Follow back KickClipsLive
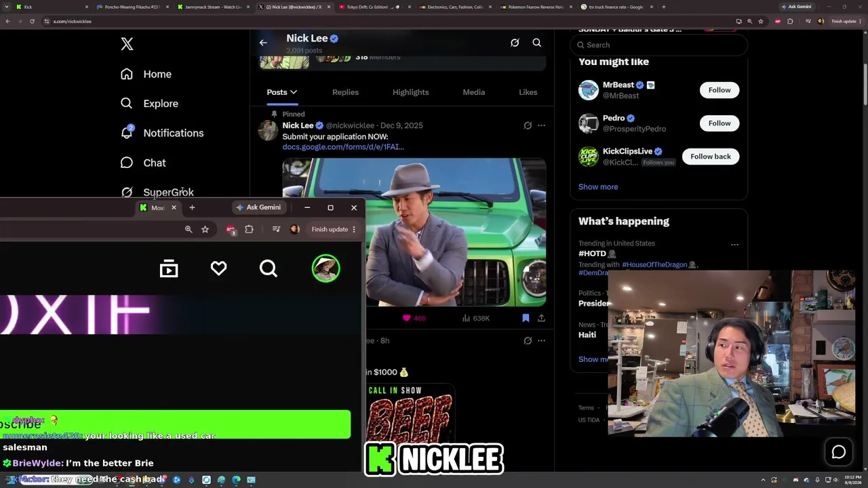Image resolution: width=868 pixels, height=488 pixels. point(711,157)
